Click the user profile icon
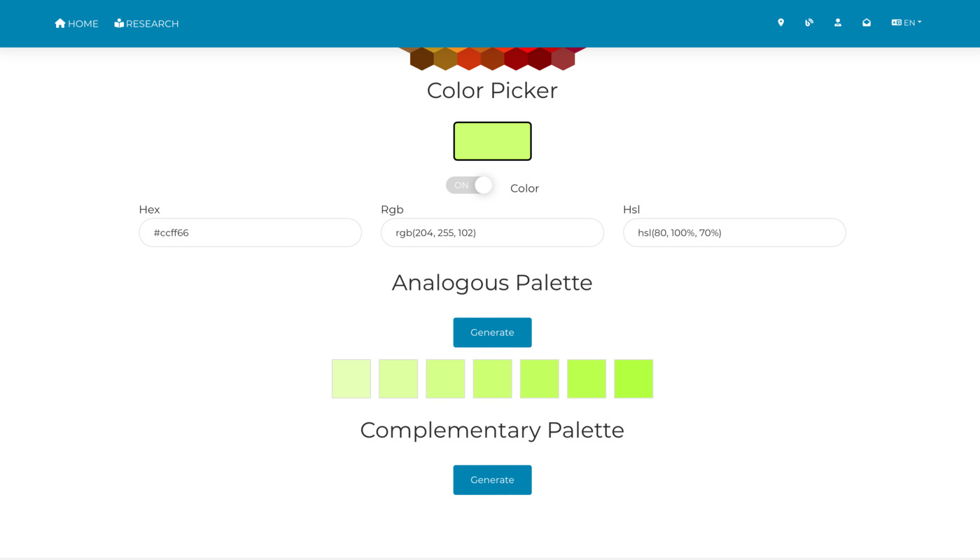The image size is (980, 560). 838,22
